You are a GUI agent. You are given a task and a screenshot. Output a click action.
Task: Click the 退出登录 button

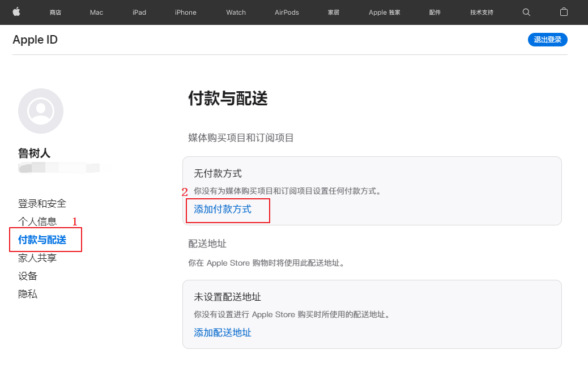tap(547, 40)
